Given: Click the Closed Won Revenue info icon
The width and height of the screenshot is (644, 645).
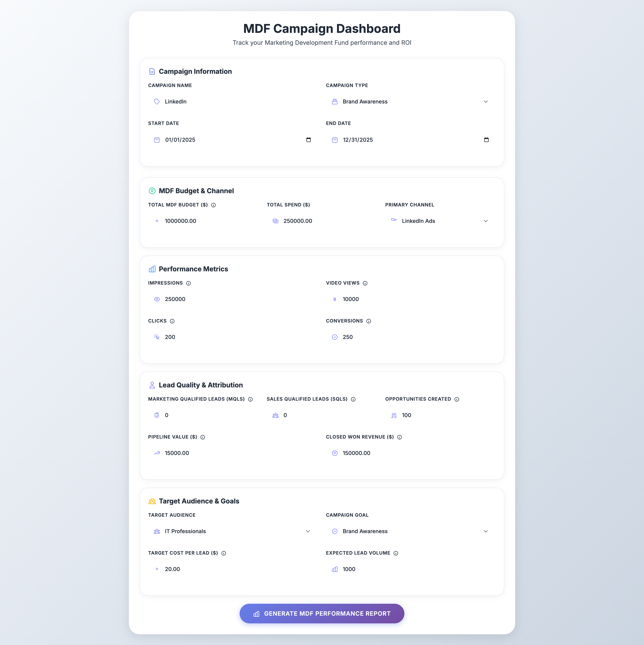Looking at the screenshot, I should pyautogui.click(x=400, y=437).
